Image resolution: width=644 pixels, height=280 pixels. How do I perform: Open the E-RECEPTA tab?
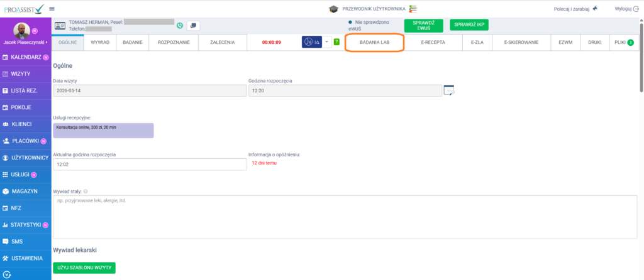[433, 42]
